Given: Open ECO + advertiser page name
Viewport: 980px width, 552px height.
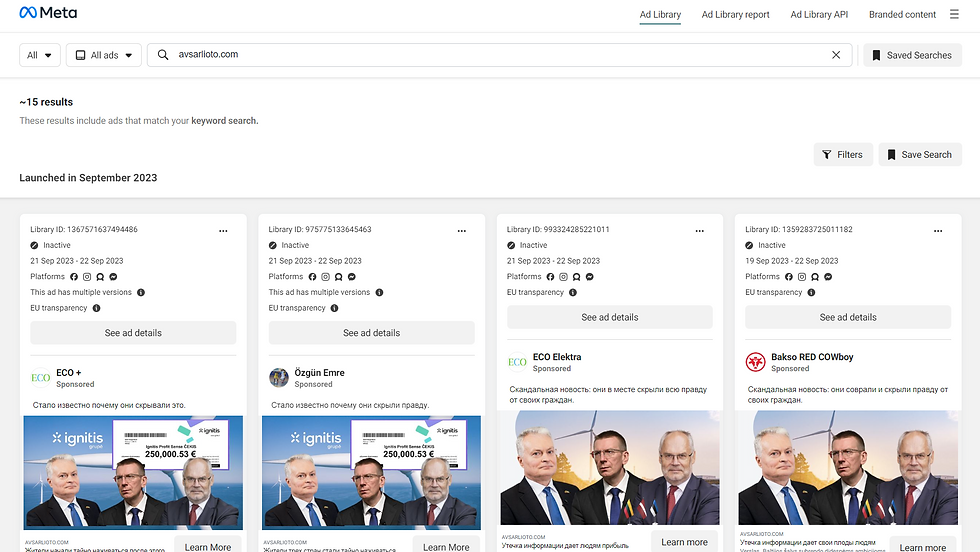Looking at the screenshot, I should click(68, 373).
